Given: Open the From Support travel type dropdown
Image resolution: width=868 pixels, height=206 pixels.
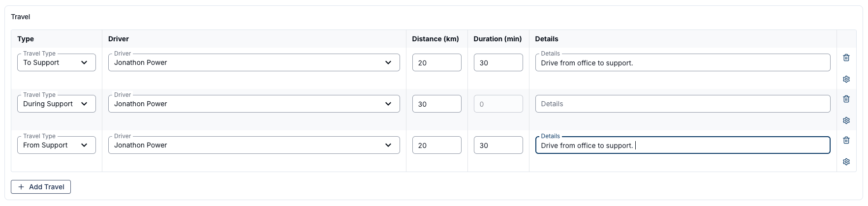Looking at the screenshot, I should tap(57, 145).
